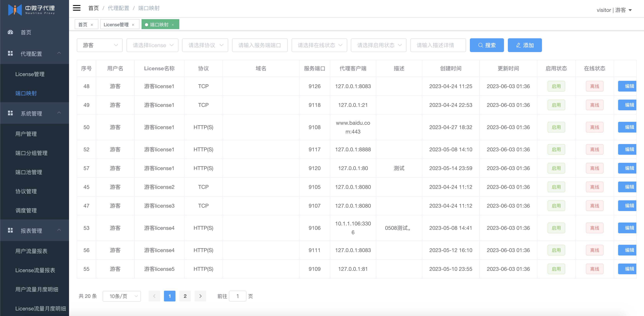The image size is (644, 316).
Task: Click the grid icon beside 报表管理
Action: 10,230
